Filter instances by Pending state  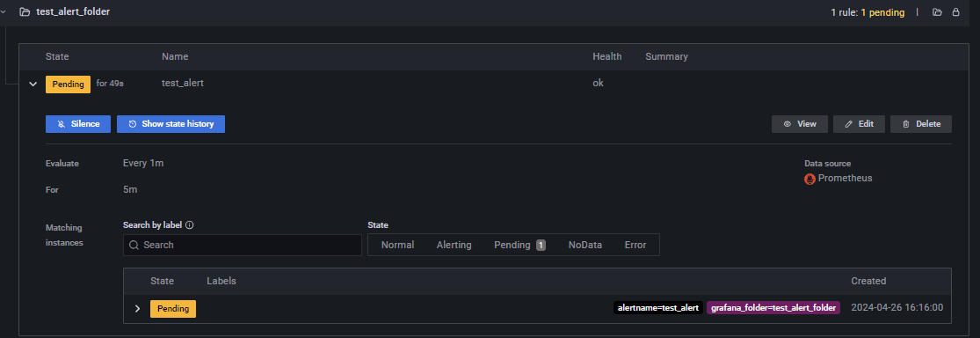(520, 245)
